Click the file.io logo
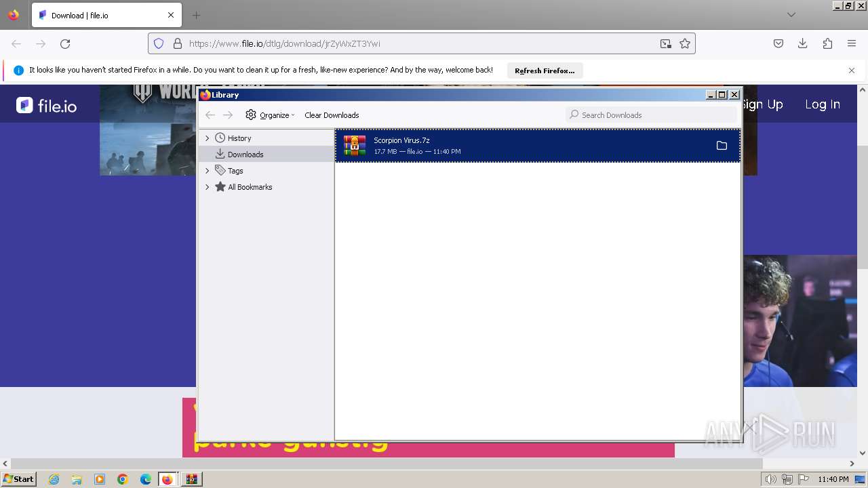Image resolution: width=868 pixels, height=488 pixels. [x=47, y=105]
